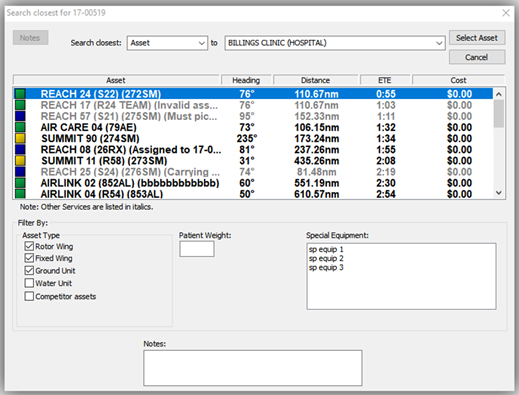Select the REACH 24 (S22) (272SM) row
Image resolution: width=519 pixels, height=395 pixels.
click(253, 94)
